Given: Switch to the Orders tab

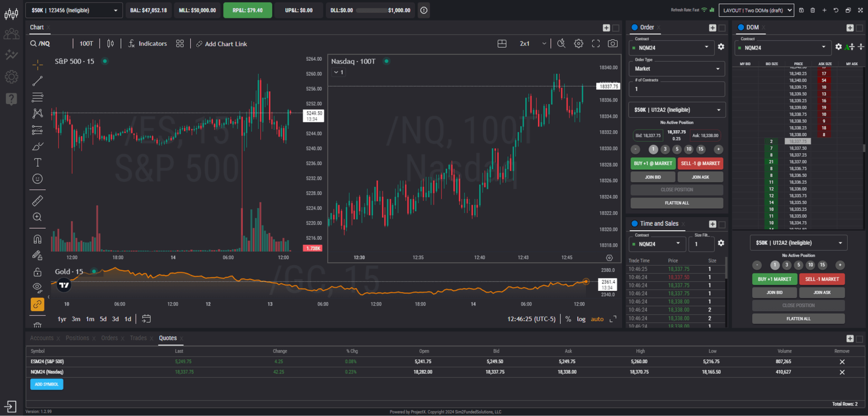Looking at the screenshot, I should point(109,338).
